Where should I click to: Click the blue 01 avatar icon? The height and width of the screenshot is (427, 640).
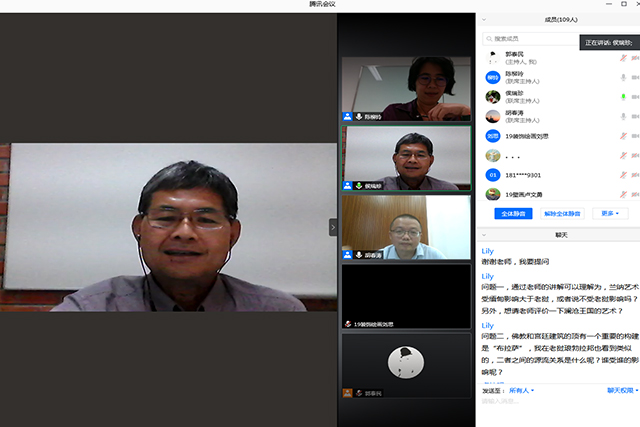click(x=493, y=175)
